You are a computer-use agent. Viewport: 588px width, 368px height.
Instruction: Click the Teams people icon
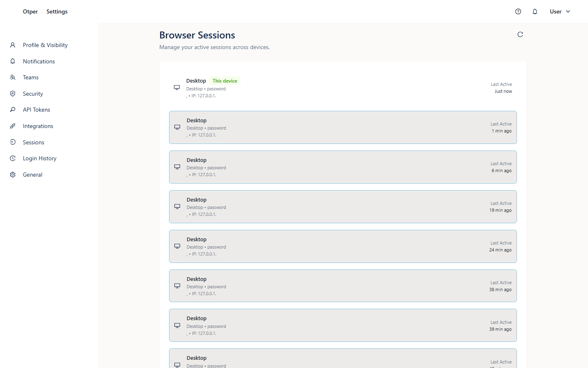click(13, 77)
